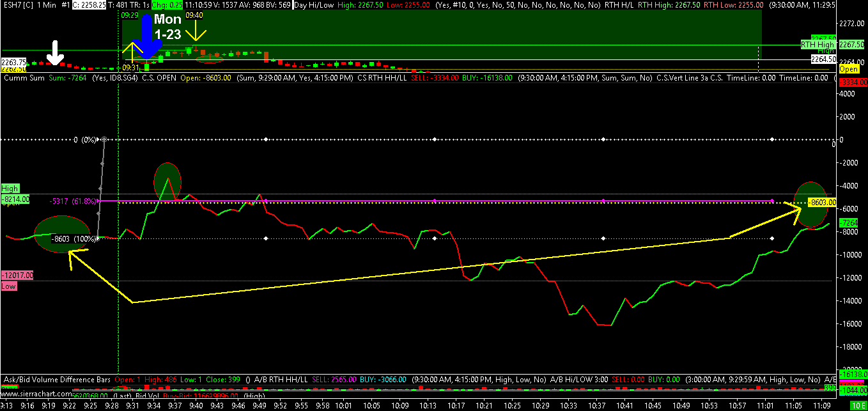Click the ESH7 [C] symbol label
Screen dimensions: 868x411
pyautogui.click(x=17, y=4)
